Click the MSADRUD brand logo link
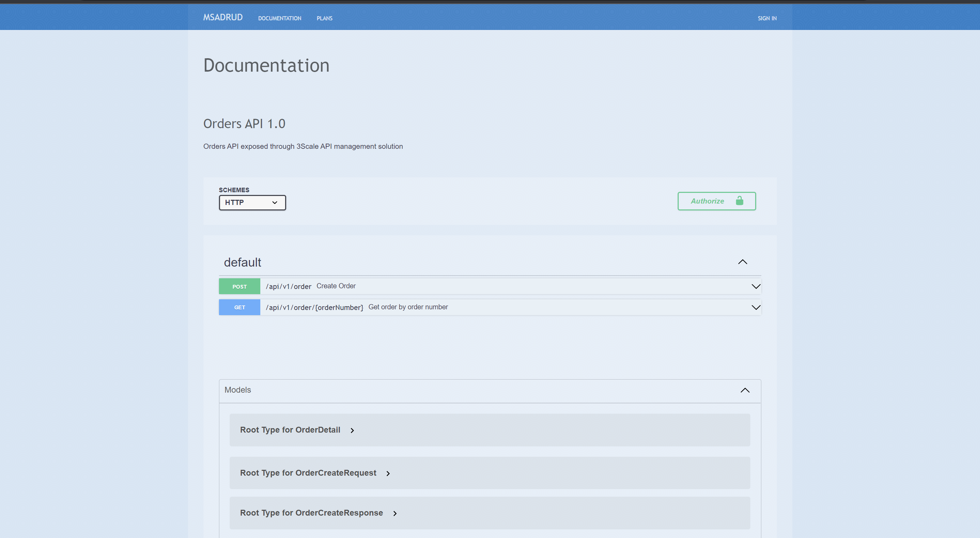Image resolution: width=980 pixels, height=538 pixels. (x=222, y=18)
